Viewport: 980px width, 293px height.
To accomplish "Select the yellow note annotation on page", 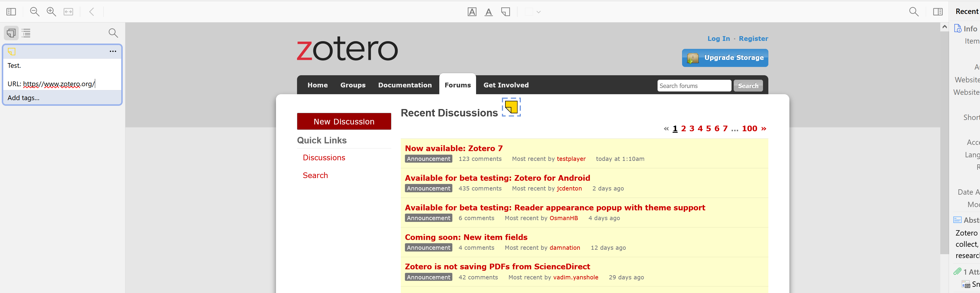I will pyautogui.click(x=511, y=107).
